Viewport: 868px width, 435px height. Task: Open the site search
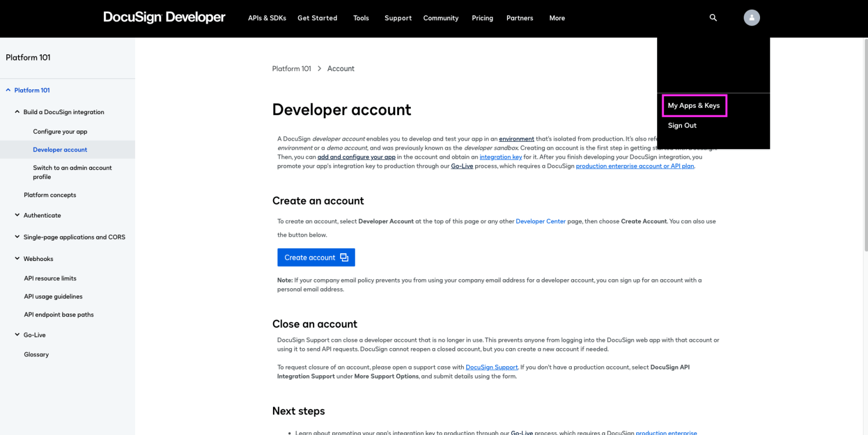coord(713,18)
